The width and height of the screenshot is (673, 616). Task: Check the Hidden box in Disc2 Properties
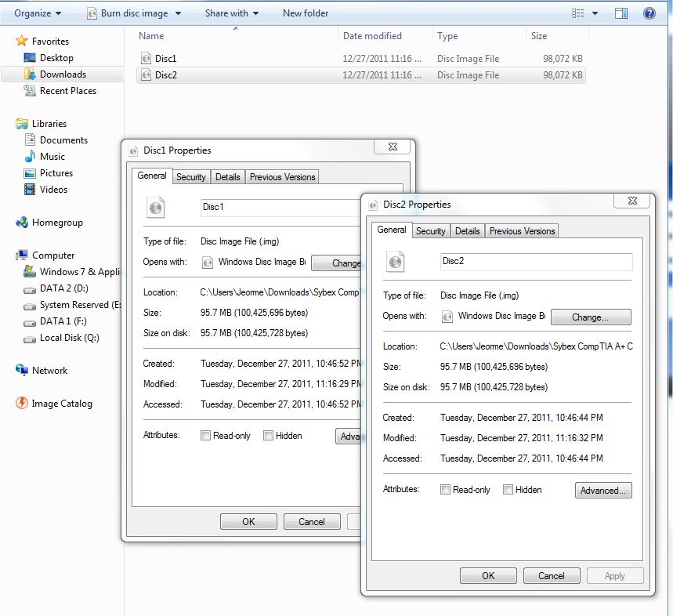(x=508, y=490)
